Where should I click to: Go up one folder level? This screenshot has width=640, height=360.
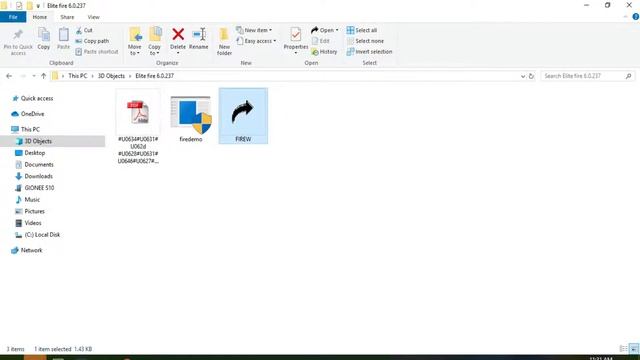coord(43,76)
